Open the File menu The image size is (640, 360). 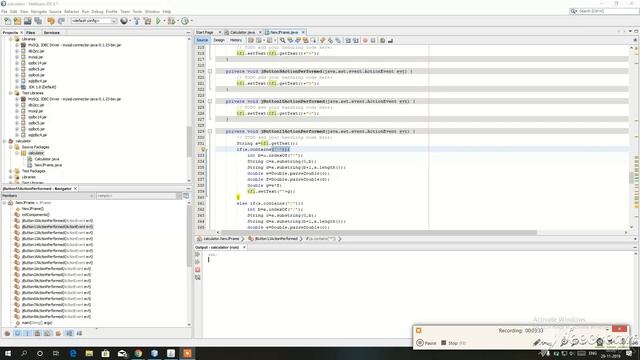(4, 11)
